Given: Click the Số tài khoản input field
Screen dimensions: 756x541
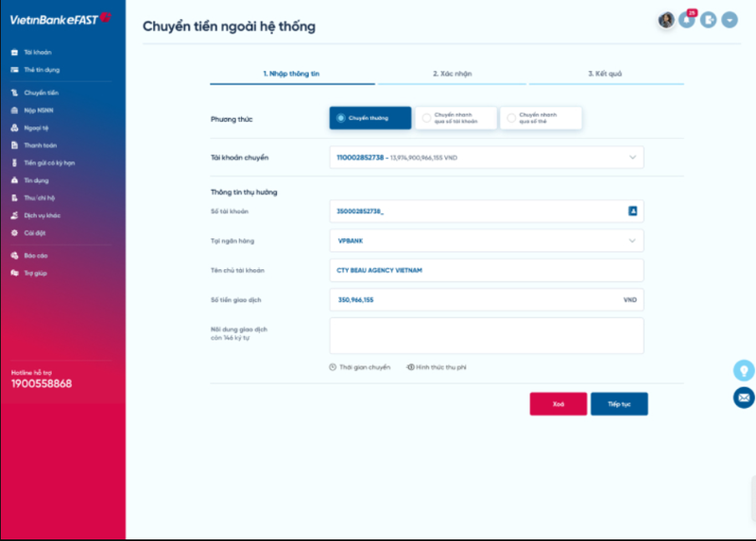Looking at the screenshot, I should click(487, 211).
